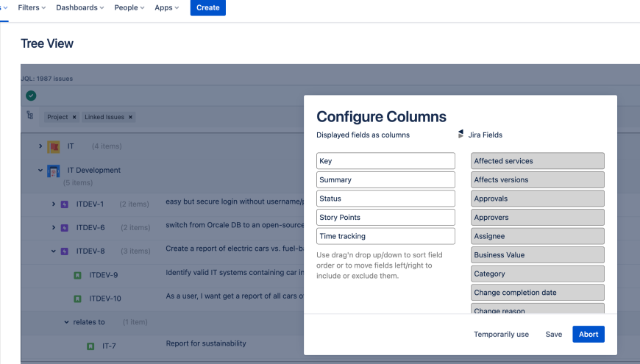Open the Dashboards menu
640x364 pixels.
click(x=80, y=8)
